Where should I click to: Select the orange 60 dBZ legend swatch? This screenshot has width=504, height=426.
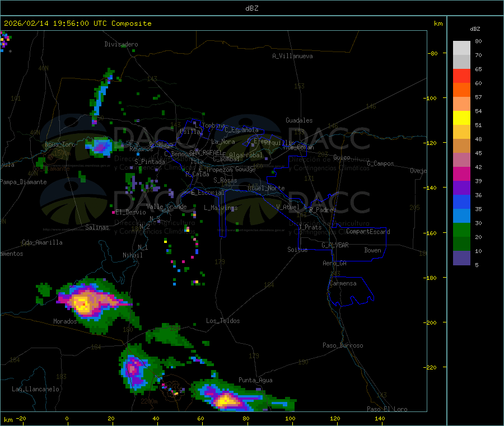(x=461, y=90)
